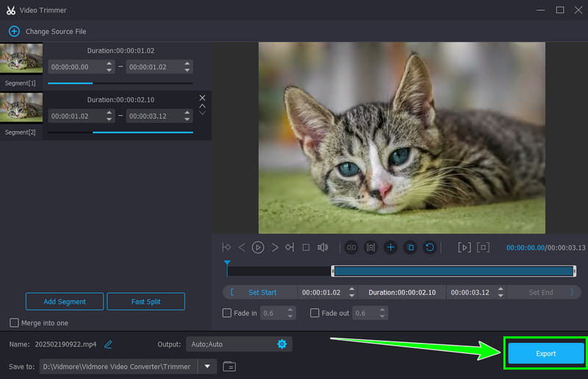Add a segment with blue plus icon
588x379 pixels.
(390, 247)
